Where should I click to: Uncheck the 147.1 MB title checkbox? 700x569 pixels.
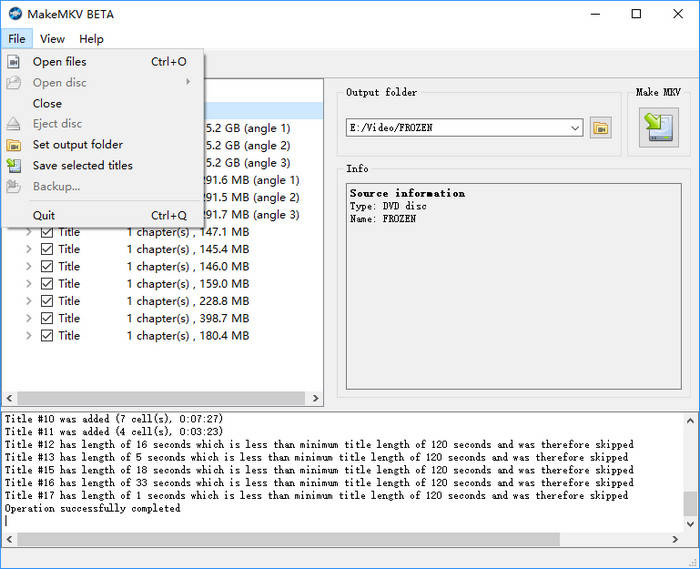(47, 232)
